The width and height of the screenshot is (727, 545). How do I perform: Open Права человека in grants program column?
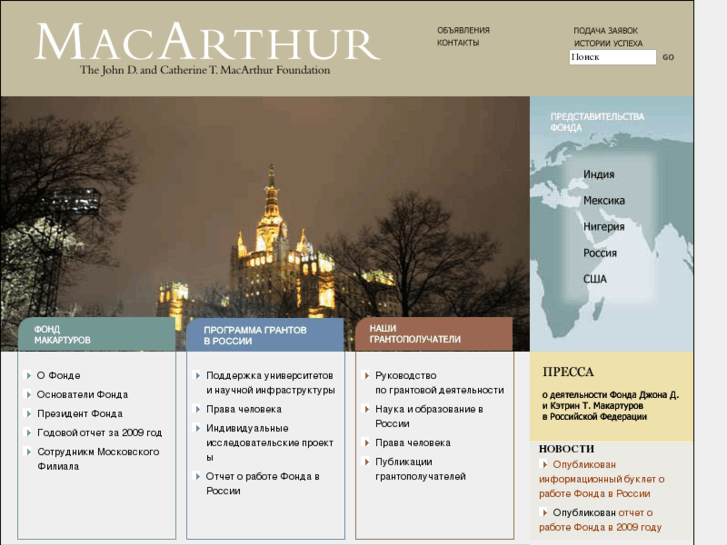244,409
